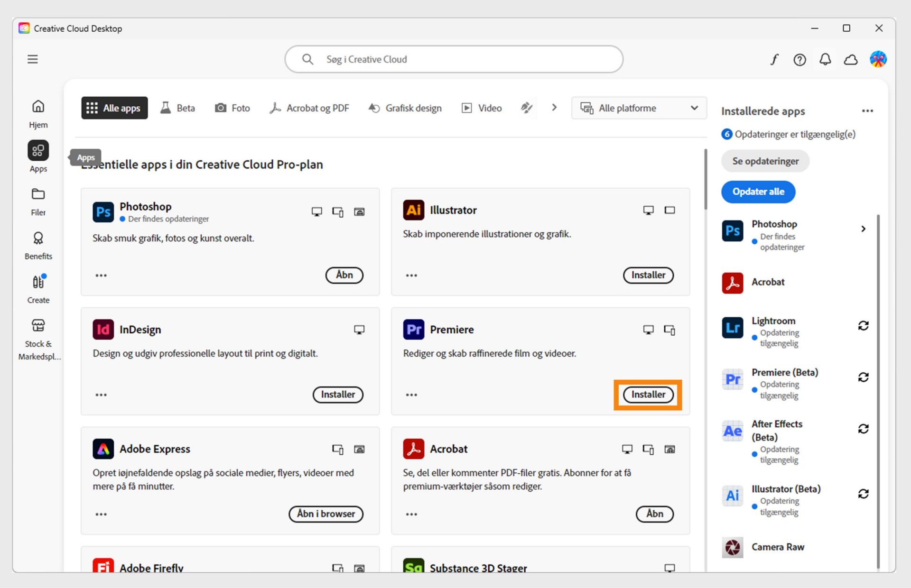Viewport: 911px width, 588px height.
Task: Click Installer on the InDesign card
Action: tap(338, 395)
